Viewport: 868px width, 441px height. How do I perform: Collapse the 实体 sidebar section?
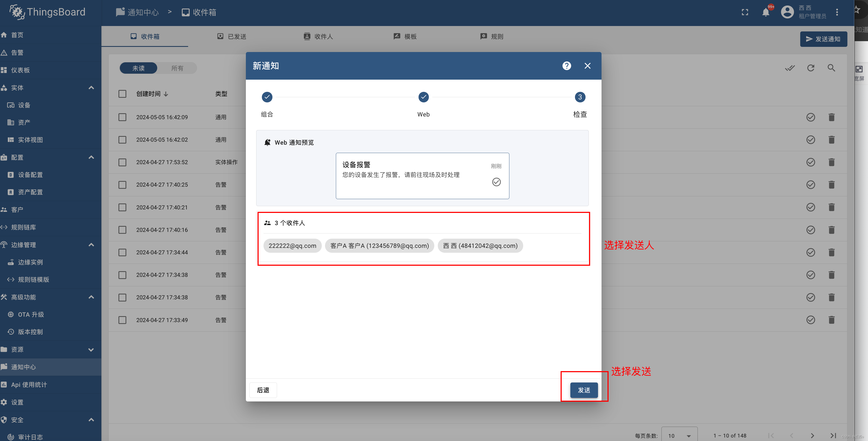[91, 87]
